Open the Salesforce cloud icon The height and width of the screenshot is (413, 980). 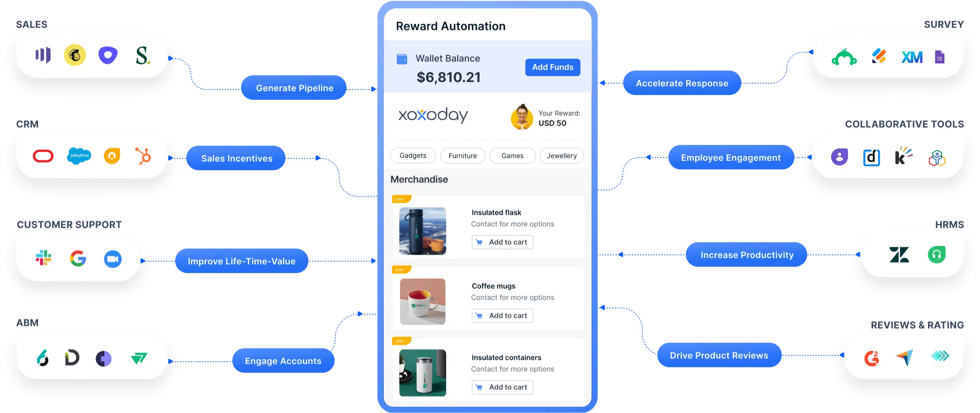pyautogui.click(x=79, y=156)
